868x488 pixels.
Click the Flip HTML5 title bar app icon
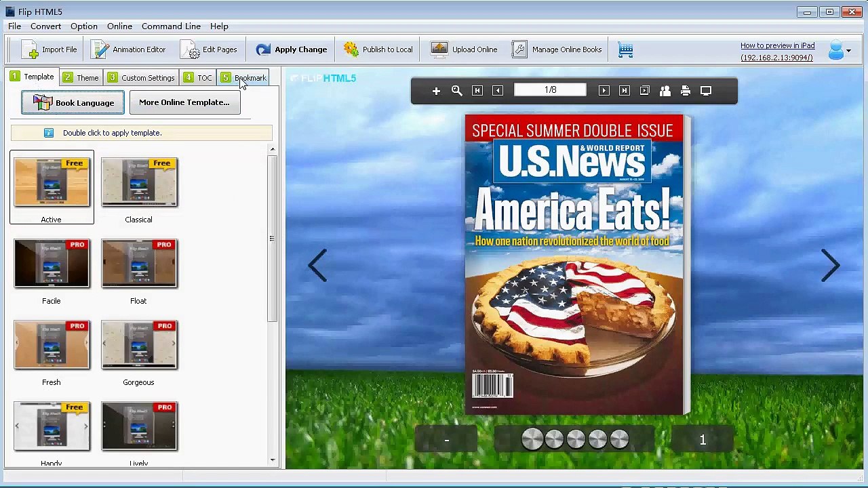point(10,12)
